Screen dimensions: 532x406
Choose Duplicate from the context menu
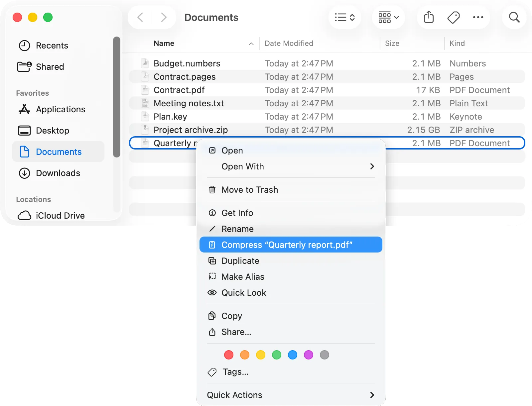click(291, 261)
